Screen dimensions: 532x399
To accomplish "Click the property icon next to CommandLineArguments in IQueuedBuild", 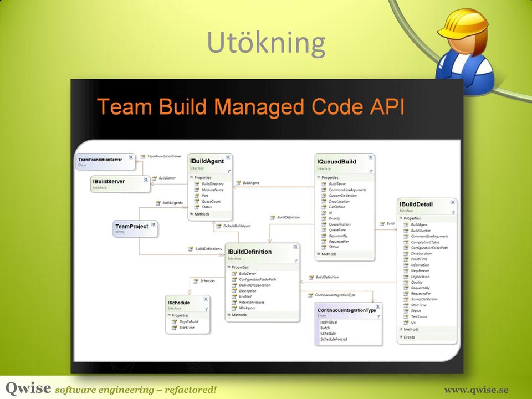I will (324, 190).
